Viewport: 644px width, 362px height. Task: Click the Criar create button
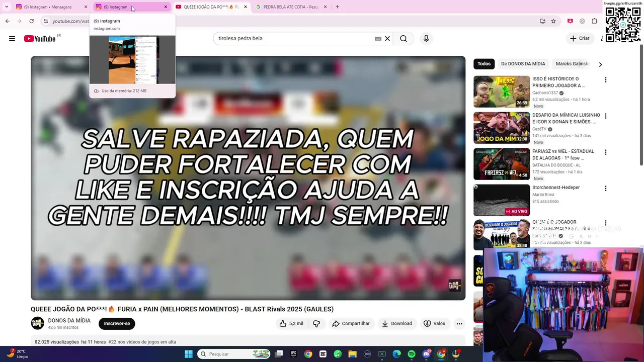tap(579, 39)
